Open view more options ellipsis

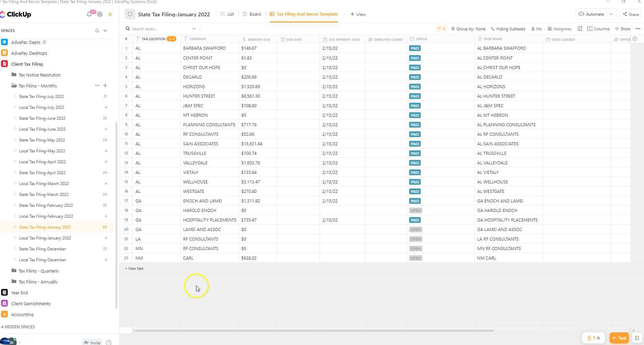click(638, 29)
